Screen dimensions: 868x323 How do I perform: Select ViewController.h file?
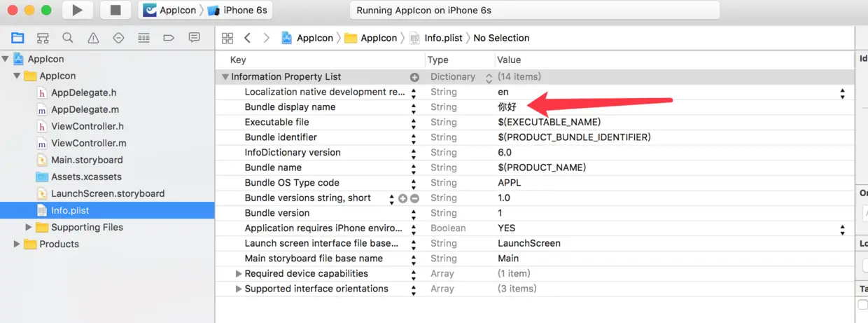point(87,126)
